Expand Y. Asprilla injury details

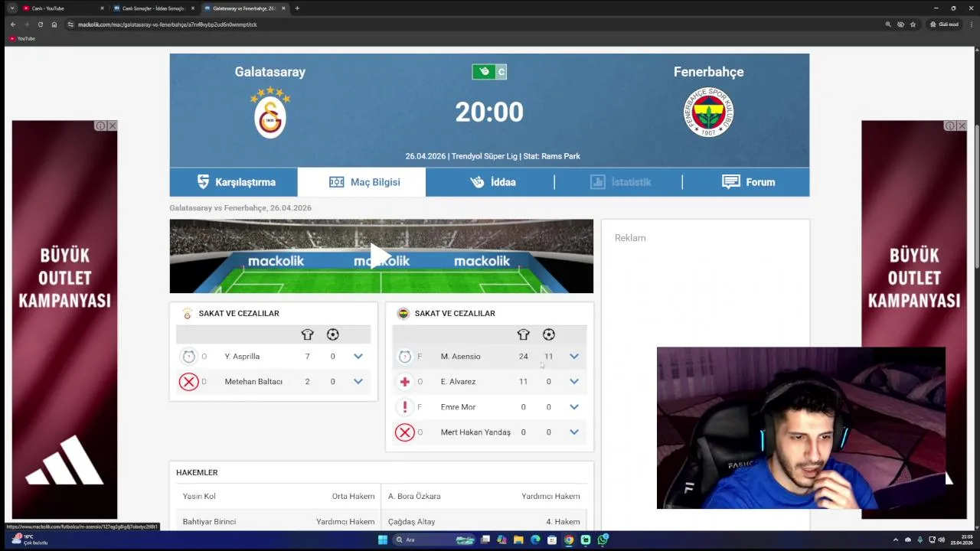(x=358, y=357)
